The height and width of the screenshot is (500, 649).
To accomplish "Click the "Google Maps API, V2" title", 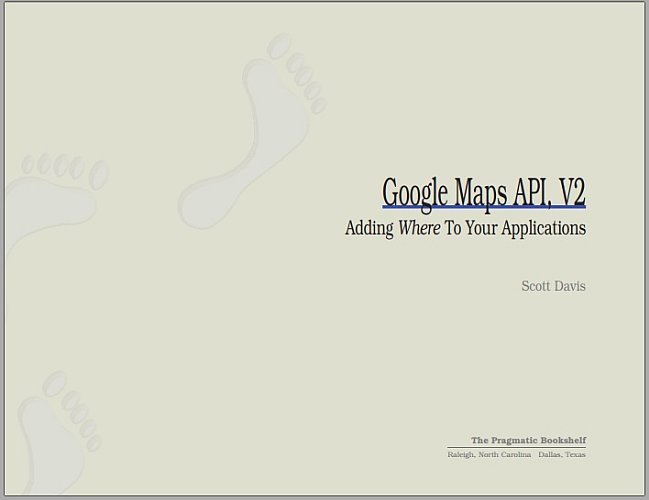I will coord(484,194).
